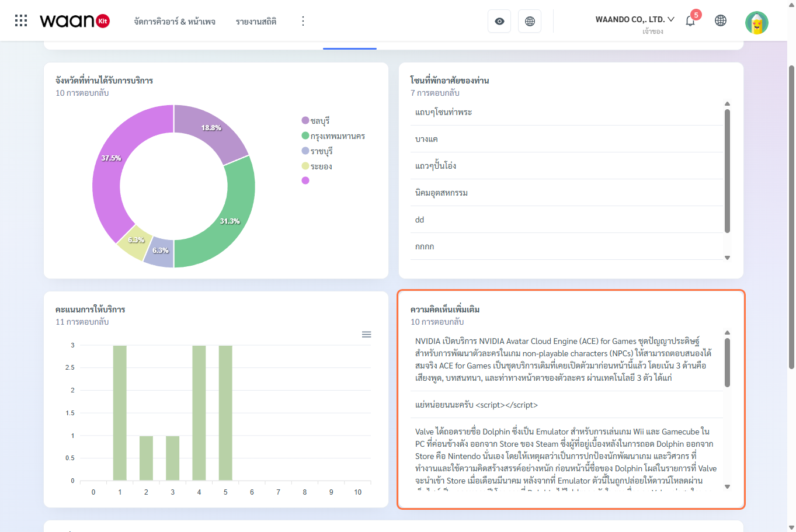Open the user profile avatar
796x532 pixels.
pyautogui.click(x=757, y=22)
